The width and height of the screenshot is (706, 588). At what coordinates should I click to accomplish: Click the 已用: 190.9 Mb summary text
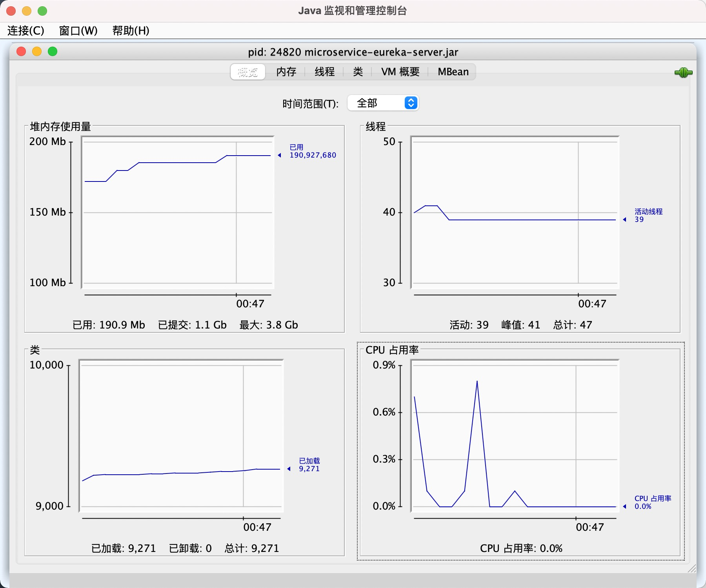(109, 325)
